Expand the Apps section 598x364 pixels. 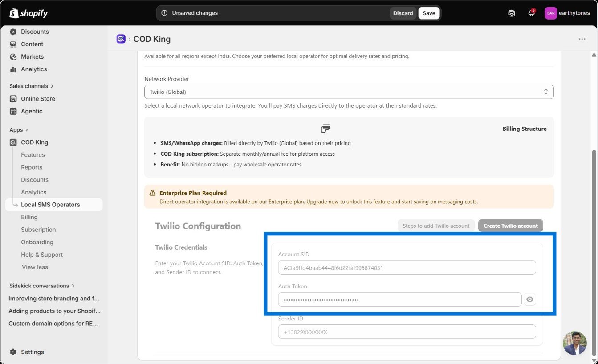(19, 130)
